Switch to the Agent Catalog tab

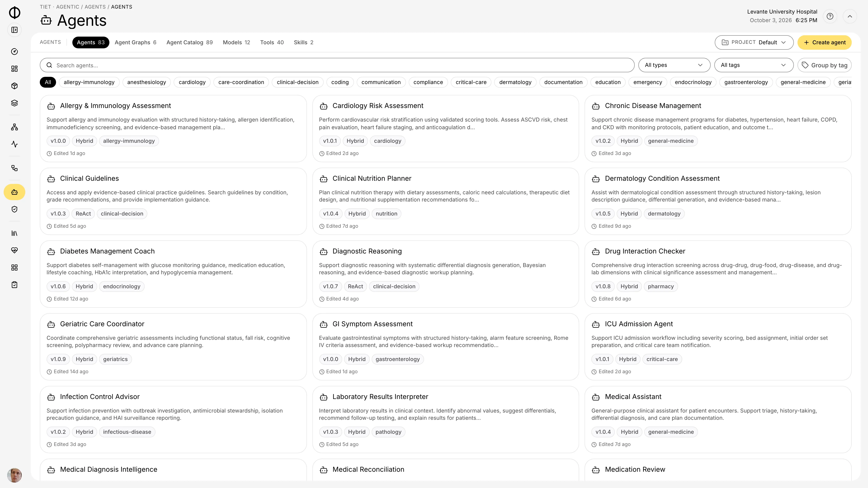[189, 42]
